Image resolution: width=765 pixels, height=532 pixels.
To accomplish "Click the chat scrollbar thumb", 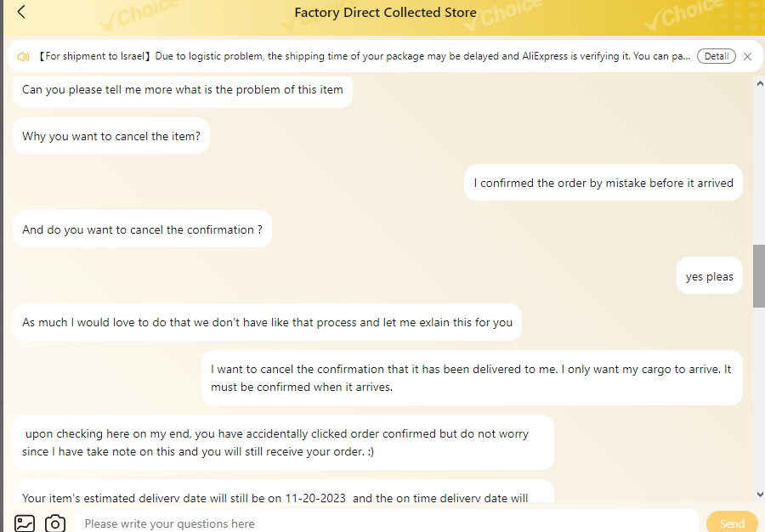I will 759,276.
